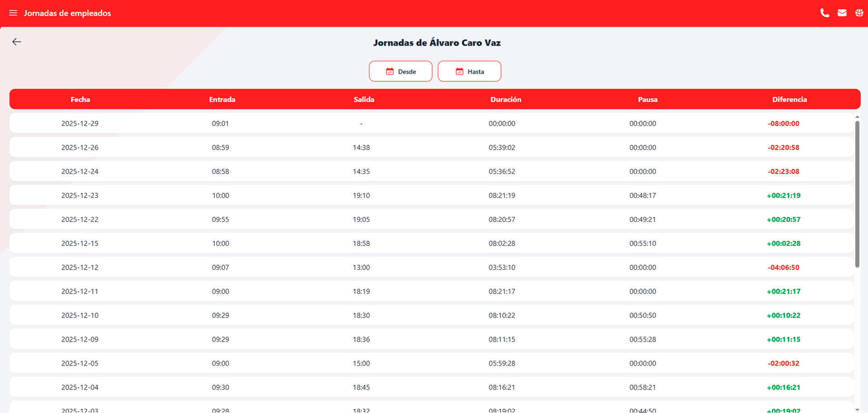
Task: Click the Jornadas de empleados title
Action: coord(67,13)
